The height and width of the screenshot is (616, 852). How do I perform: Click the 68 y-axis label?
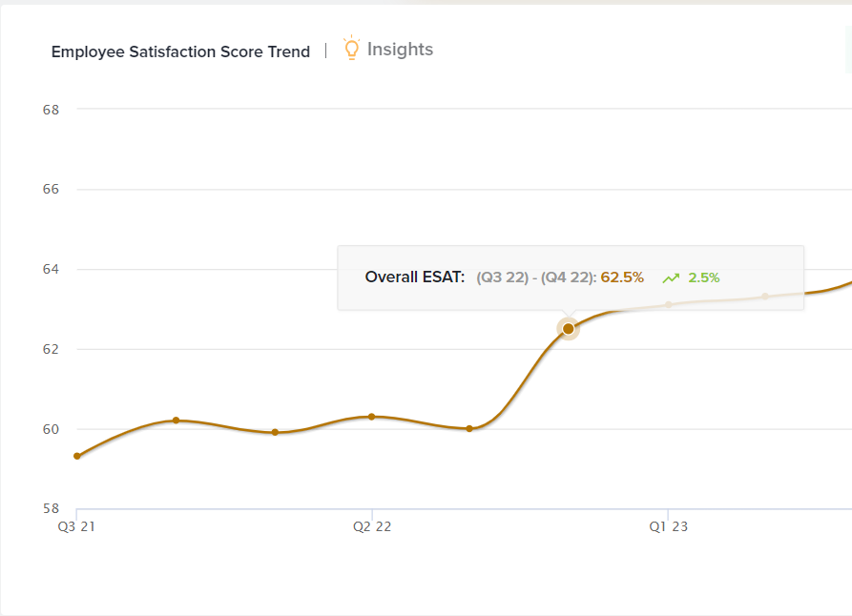52,110
